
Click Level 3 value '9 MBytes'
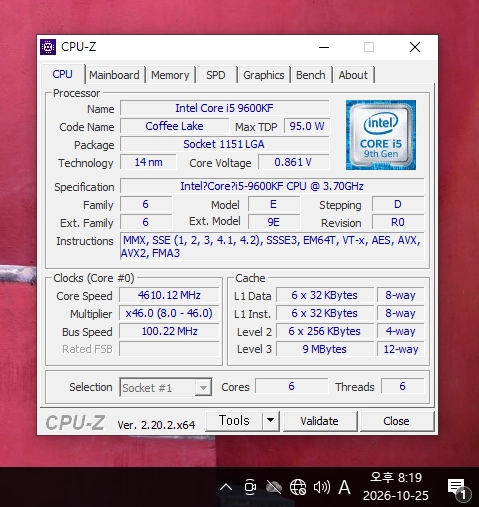pyautogui.click(x=325, y=349)
